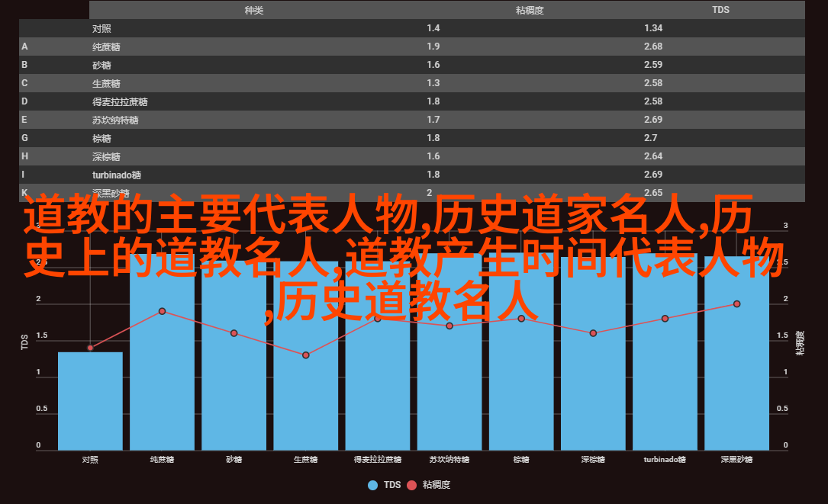
Task: Select the 得麦拉拉蔗糖 cell in row D
Action: pos(120,102)
